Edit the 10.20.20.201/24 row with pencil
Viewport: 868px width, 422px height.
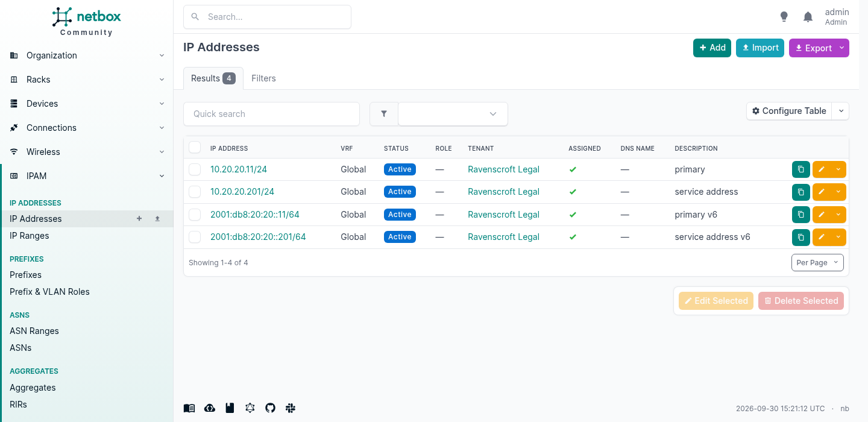coord(822,192)
